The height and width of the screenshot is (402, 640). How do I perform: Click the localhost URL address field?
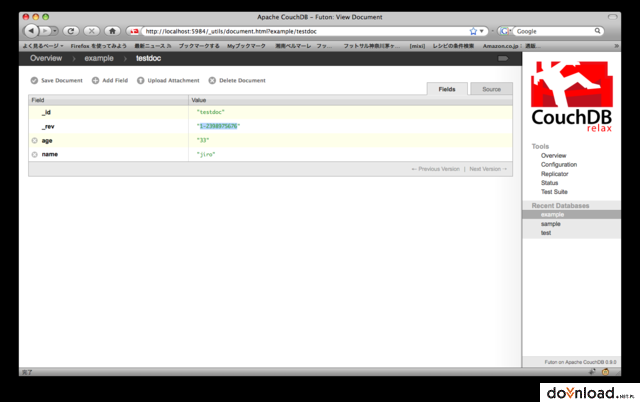pyautogui.click(x=306, y=31)
